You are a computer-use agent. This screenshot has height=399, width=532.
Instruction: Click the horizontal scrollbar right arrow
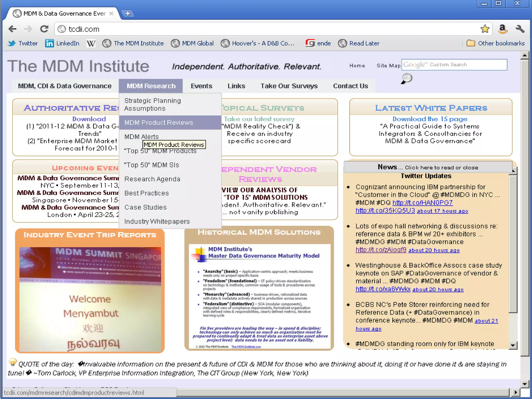coord(515,392)
